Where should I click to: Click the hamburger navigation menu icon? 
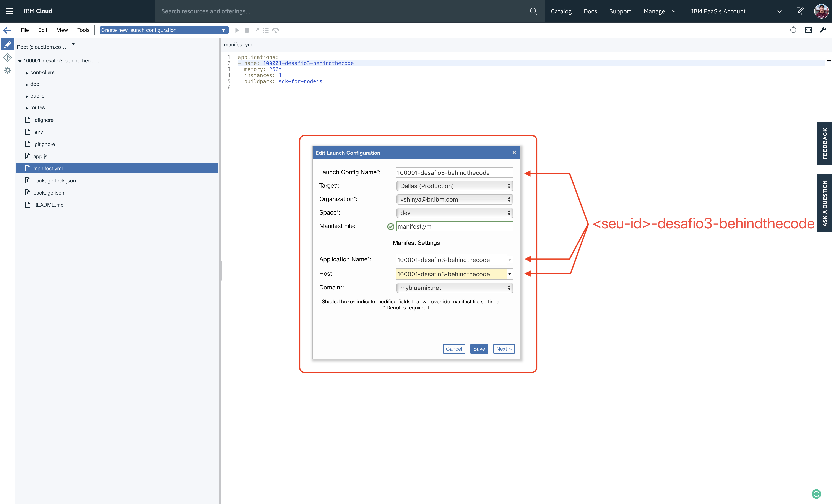[10, 11]
